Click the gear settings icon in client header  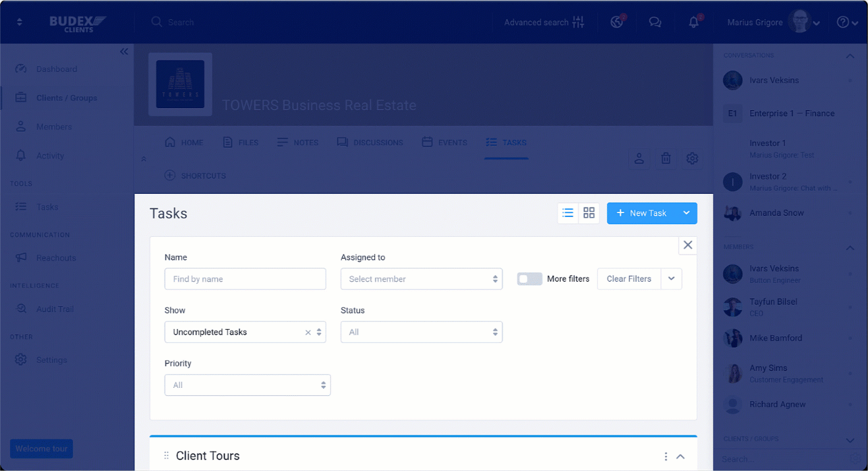[692, 158]
